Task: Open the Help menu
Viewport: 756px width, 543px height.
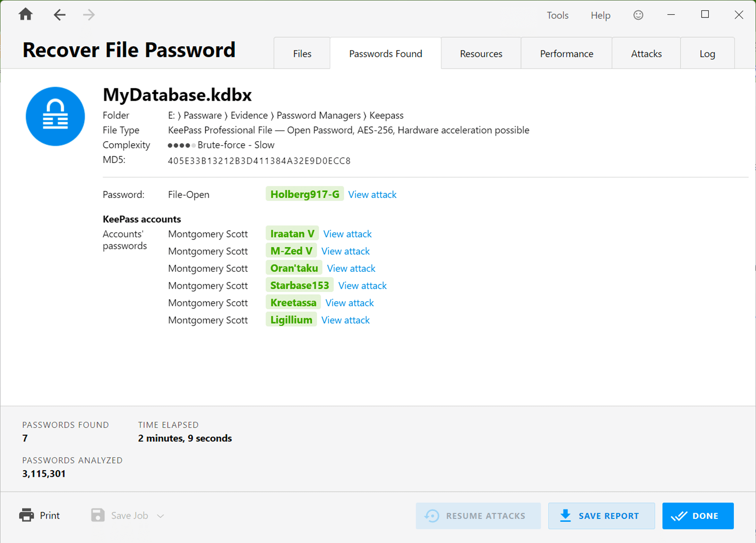Action: (600, 15)
